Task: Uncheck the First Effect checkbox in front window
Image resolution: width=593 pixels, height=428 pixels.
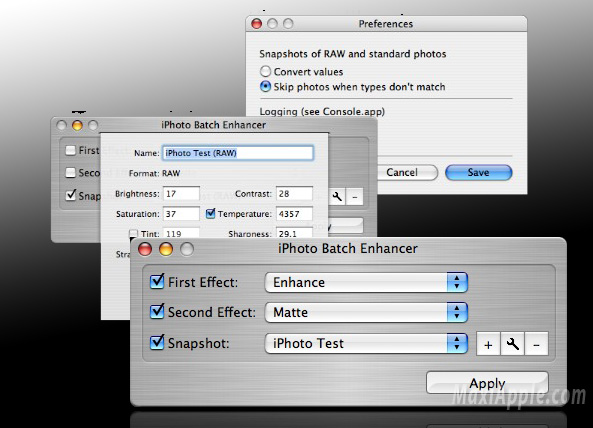Action: (157, 282)
